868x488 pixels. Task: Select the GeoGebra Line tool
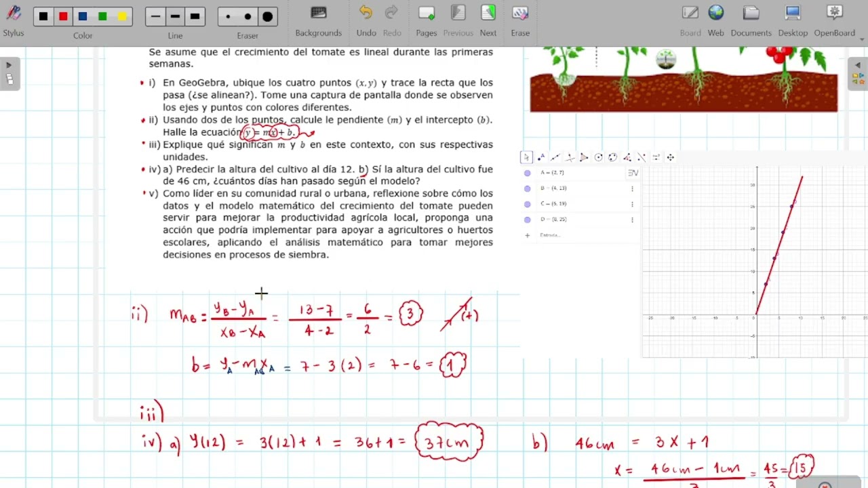pyautogui.click(x=555, y=157)
